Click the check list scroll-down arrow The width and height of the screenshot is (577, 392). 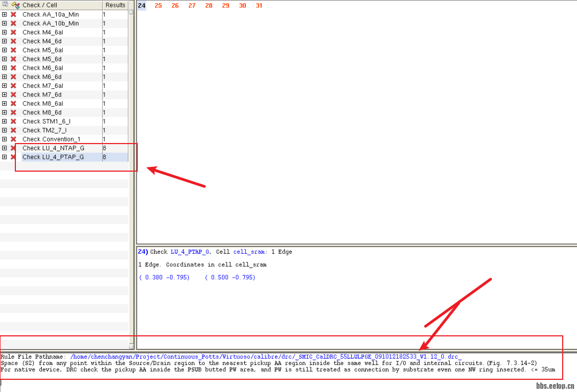tap(131, 346)
